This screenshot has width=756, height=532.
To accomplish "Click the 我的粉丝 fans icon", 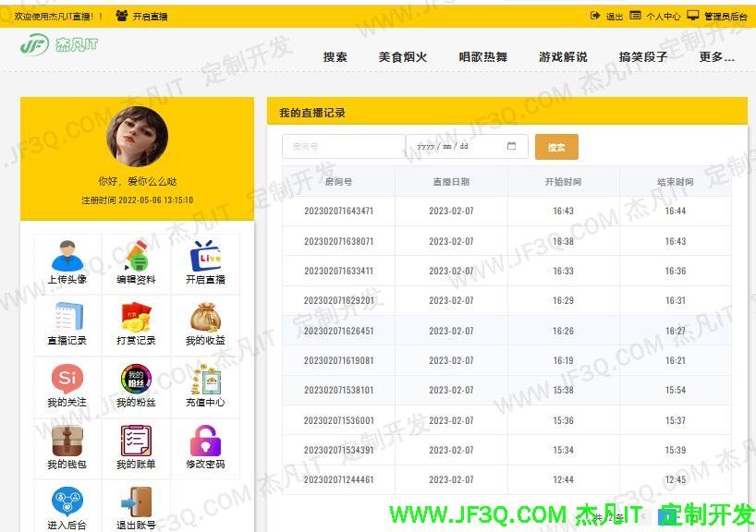I will point(135,380).
